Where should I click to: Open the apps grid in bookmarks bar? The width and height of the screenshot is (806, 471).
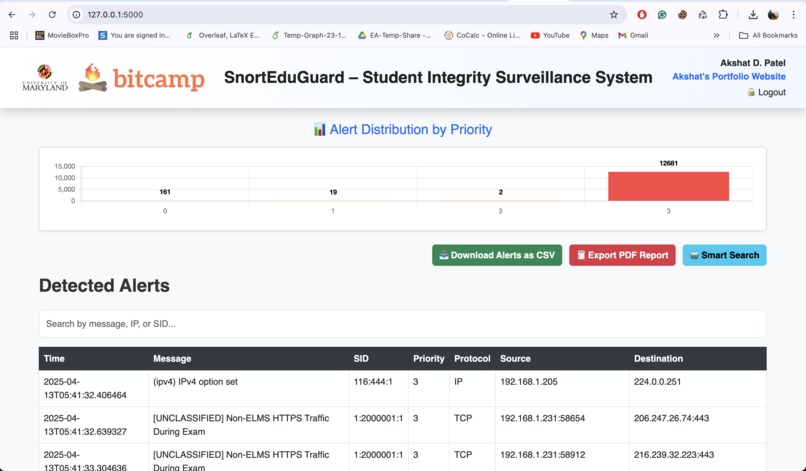(14, 35)
